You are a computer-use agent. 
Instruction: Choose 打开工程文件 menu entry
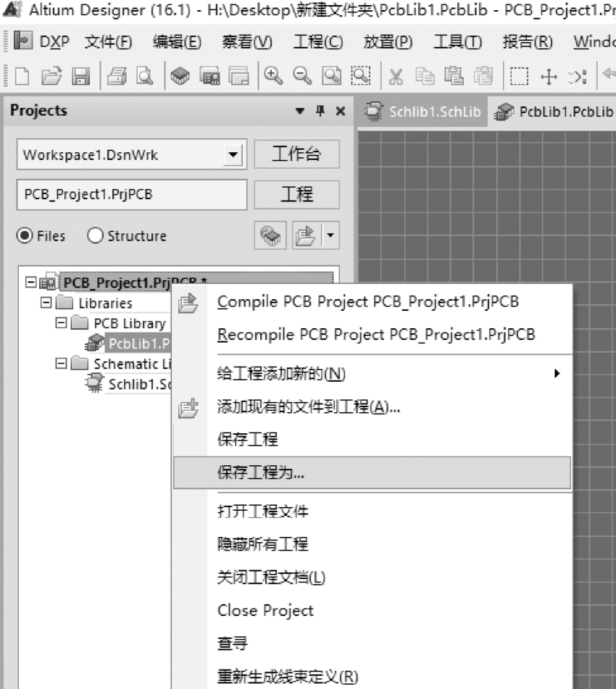pos(372,511)
